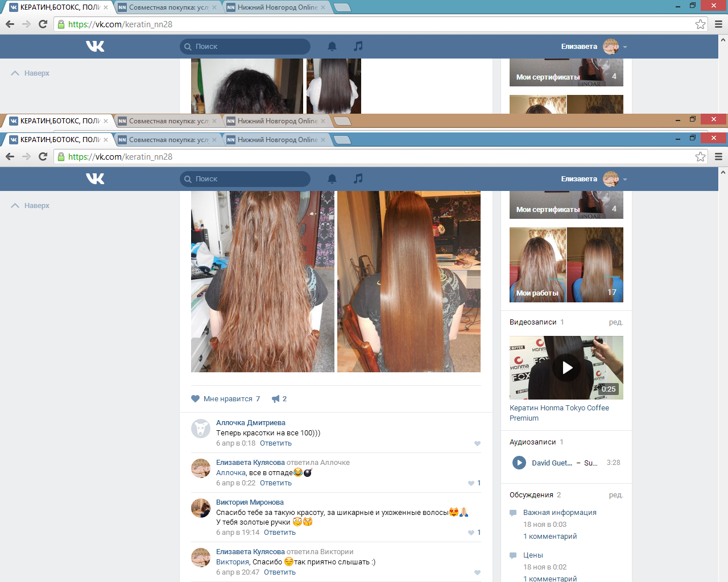Open the Видеозаписи section header
Viewport: 728px width, 582px height.
(533, 322)
